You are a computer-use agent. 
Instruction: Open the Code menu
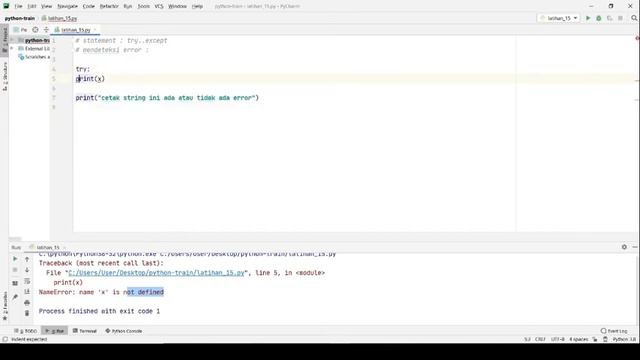(89, 6)
